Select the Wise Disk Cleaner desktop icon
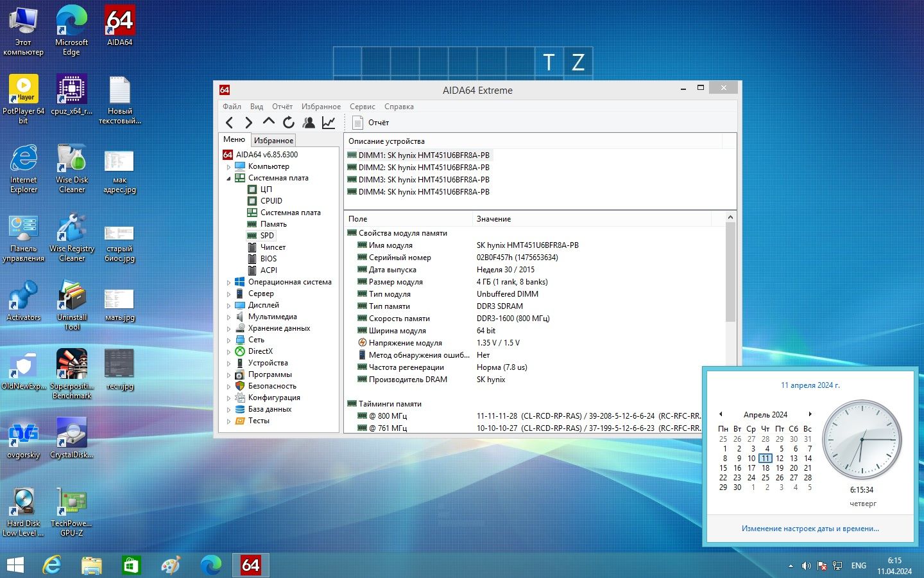The height and width of the screenshot is (578, 924). pos(71,168)
